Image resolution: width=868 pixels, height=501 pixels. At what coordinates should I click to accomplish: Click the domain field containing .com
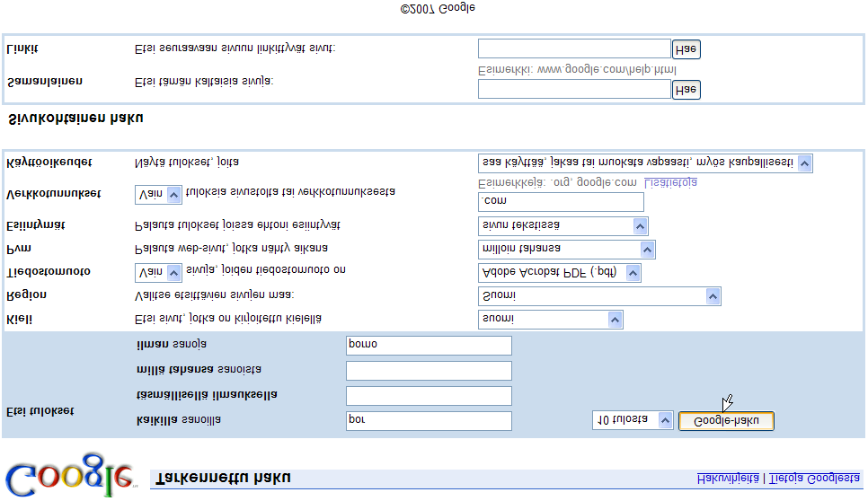561,201
